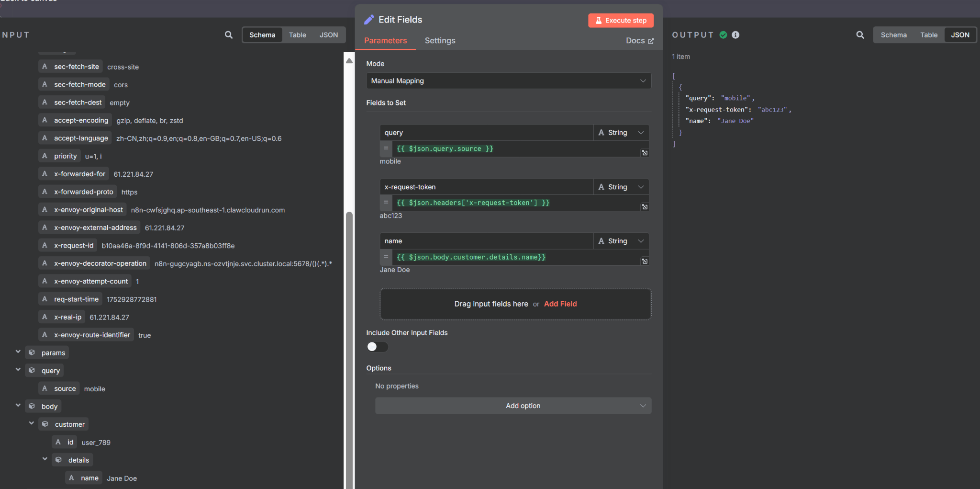Click the Execute step button
This screenshot has height=489, width=980.
(621, 21)
